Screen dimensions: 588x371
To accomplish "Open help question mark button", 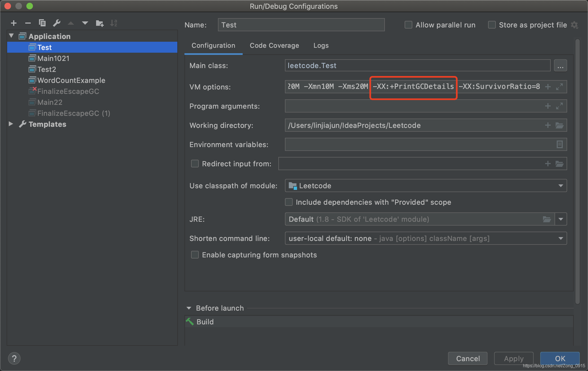I will pos(14,358).
